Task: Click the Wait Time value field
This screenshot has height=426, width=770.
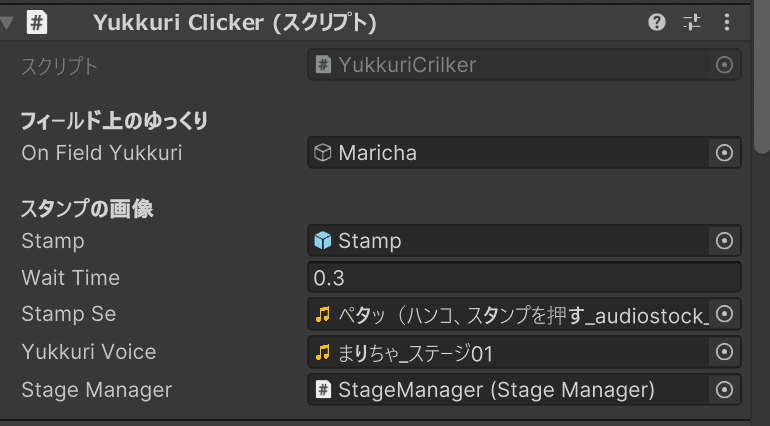Action: (524, 278)
